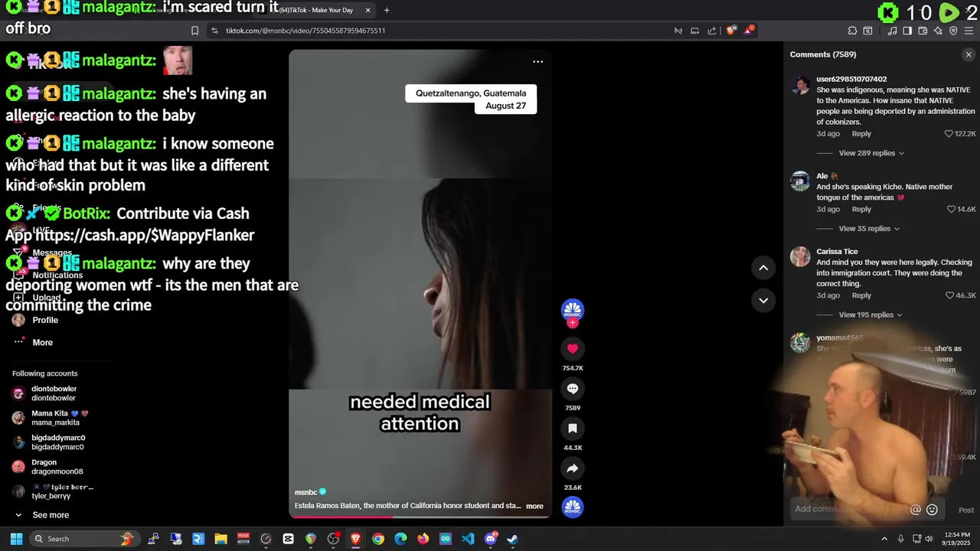Open the Brave hamburger main menu
Viewport: 980px width, 551px height.
click(969, 31)
